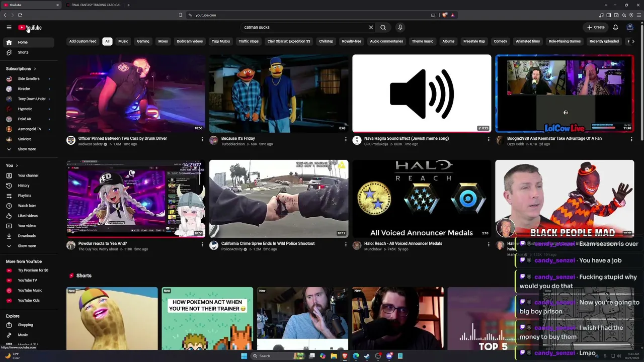Viewport: 644px width, 362px height.
Task: Click the Brave Shields icon
Action: click(445, 15)
